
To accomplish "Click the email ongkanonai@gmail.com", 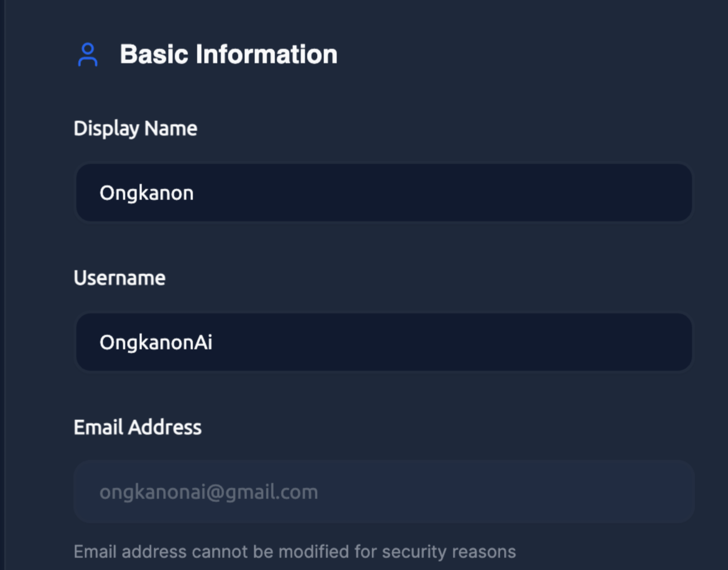I will click(209, 492).
